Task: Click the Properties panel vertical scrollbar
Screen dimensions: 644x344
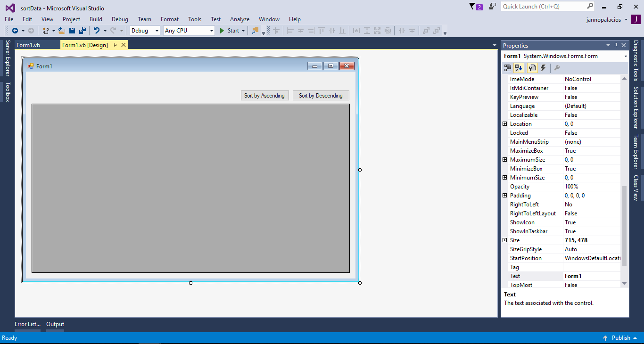Action: click(624, 226)
